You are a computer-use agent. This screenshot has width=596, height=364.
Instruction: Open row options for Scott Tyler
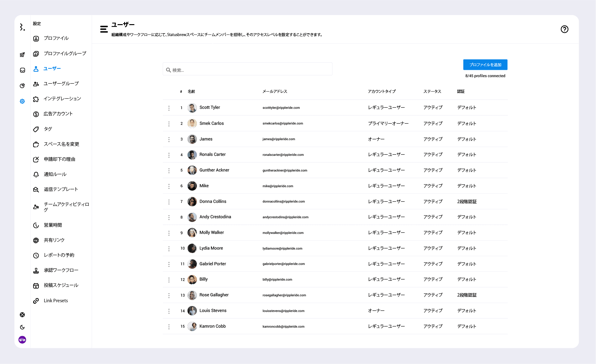(169, 108)
